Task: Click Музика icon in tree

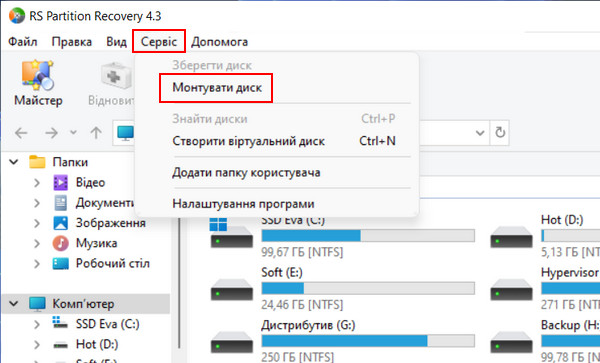Action: [60, 243]
